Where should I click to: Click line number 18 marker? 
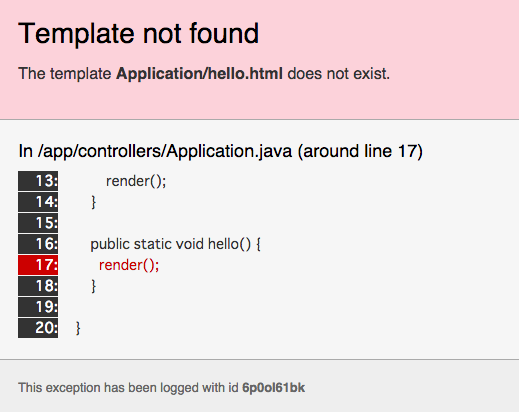click(x=38, y=286)
